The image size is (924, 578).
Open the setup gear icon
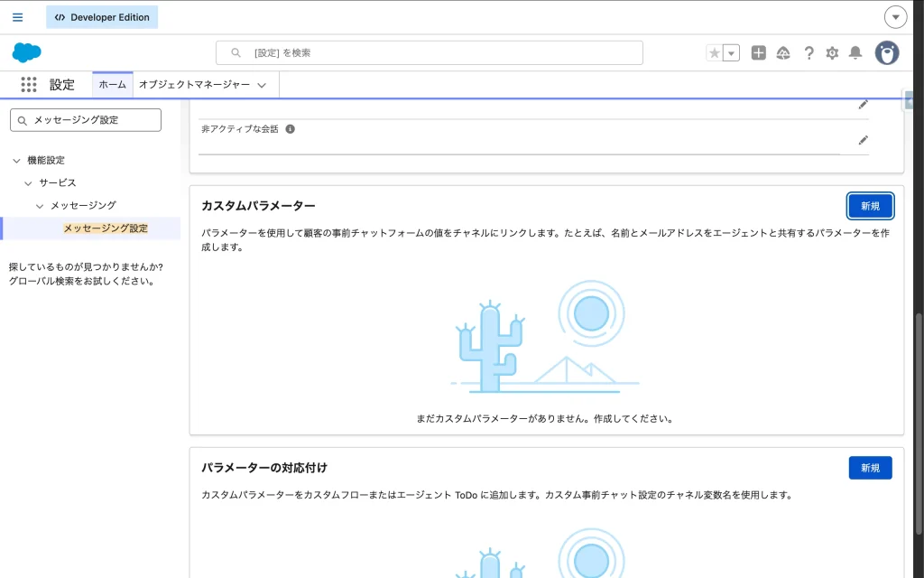point(832,53)
